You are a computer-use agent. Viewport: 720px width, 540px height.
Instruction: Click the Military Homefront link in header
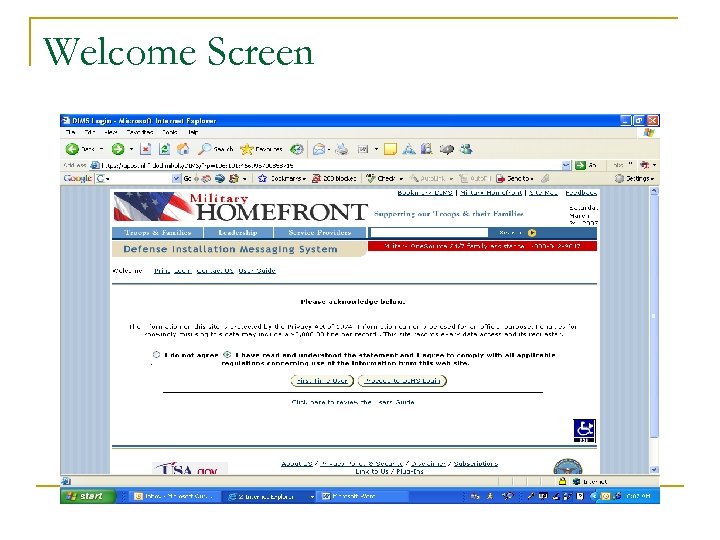coord(491,193)
